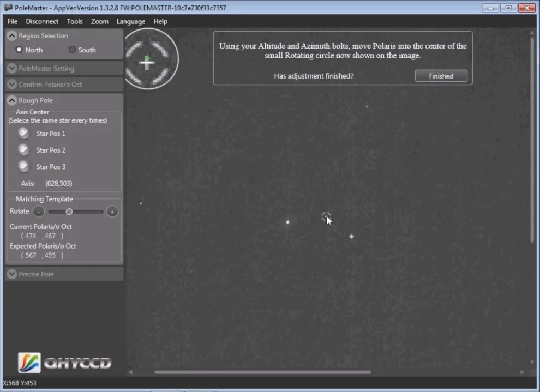Open the Language menu
Screen dimensions: 540x392
point(131,21)
